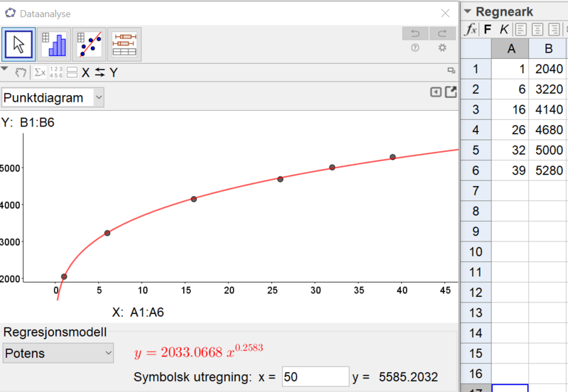This screenshot has height=392, width=568.
Task: Click the options arrow beside plot
Action: 436,92
